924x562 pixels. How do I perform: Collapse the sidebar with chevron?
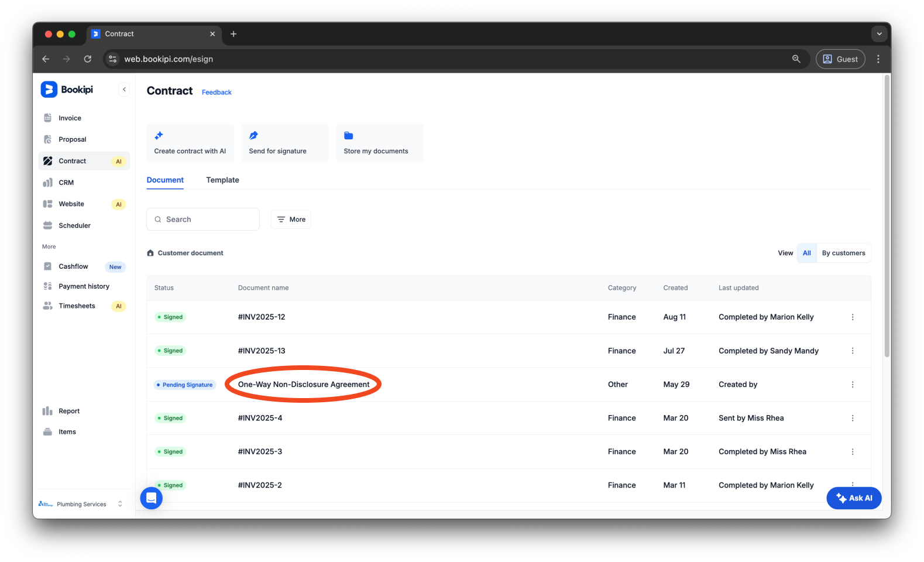(x=124, y=90)
